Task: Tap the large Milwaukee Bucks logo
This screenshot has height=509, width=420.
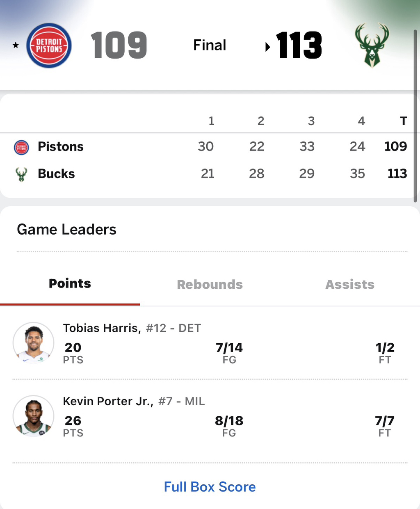Action: (x=372, y=45)
